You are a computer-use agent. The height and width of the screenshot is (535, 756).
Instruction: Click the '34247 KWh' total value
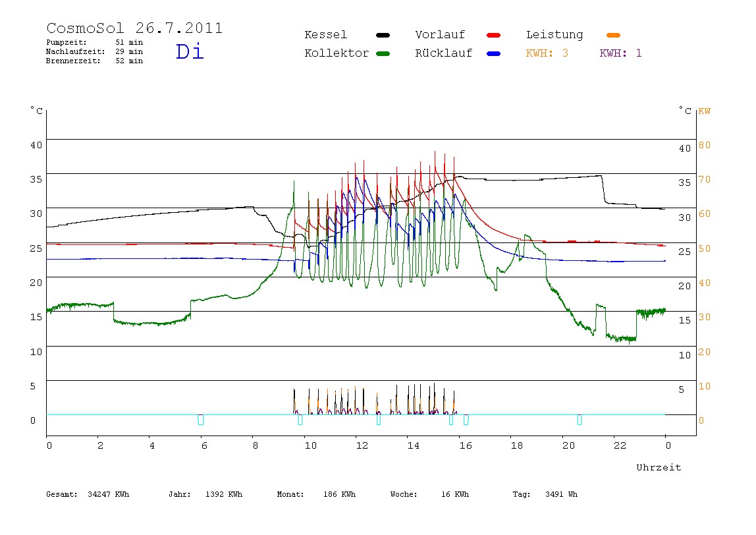109,494
